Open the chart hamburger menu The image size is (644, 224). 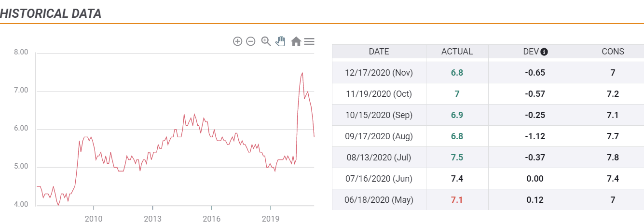pos(309,41)
